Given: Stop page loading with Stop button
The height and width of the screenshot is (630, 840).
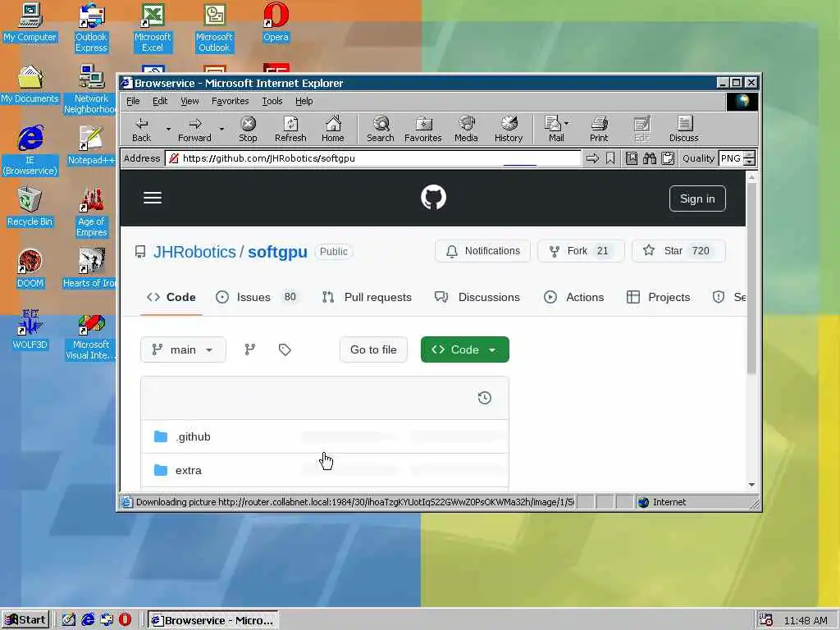Looking at the screenshot, I should 248,130.
